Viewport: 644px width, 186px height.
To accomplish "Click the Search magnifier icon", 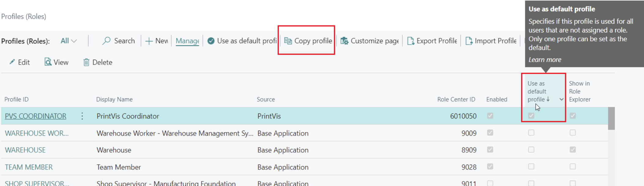I will click(106, 41).
